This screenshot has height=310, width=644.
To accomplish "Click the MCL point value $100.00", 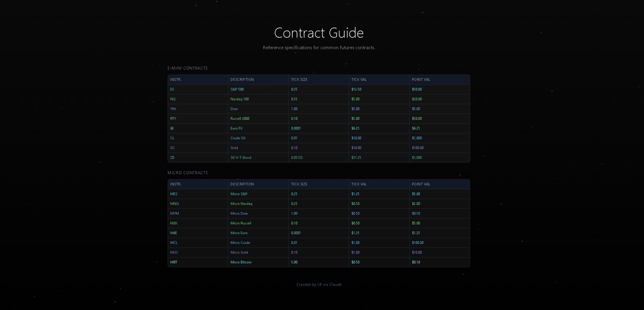I will 418,243.
